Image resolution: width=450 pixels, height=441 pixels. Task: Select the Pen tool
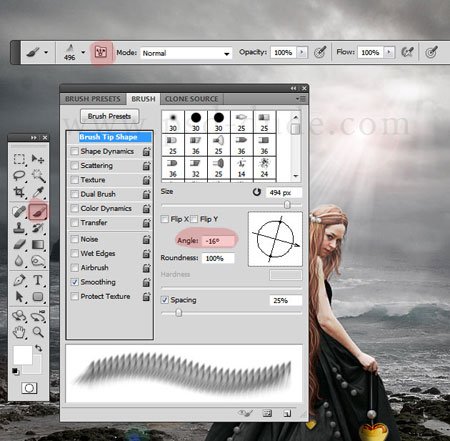[19, 280]
